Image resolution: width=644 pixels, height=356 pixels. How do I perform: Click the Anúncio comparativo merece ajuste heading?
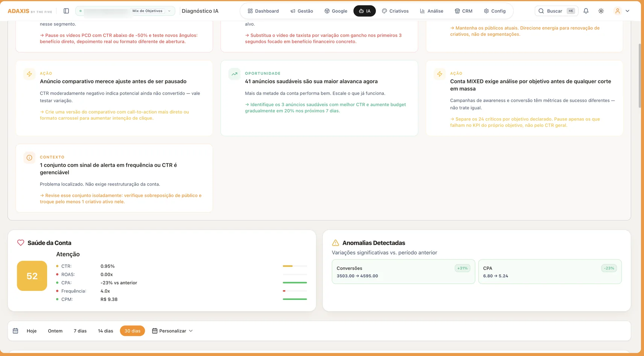(x=113, y=81)
